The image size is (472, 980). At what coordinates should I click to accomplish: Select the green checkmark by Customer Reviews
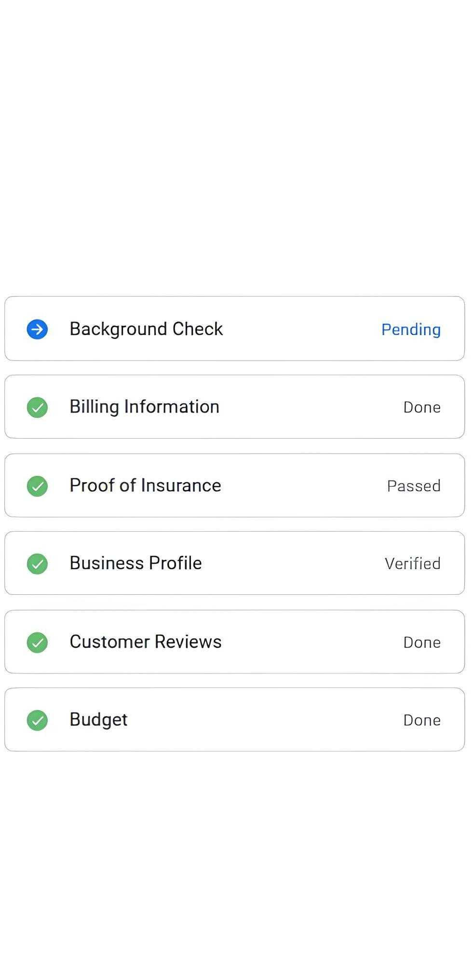(x=37, y=643)
